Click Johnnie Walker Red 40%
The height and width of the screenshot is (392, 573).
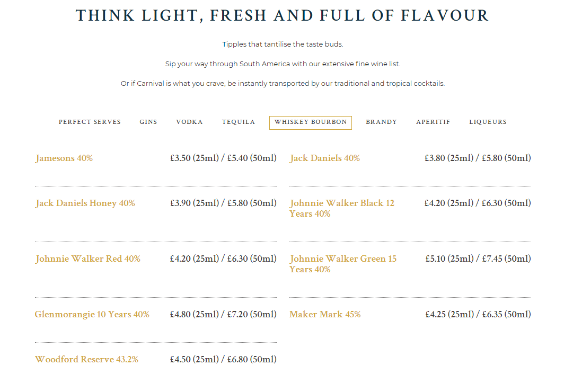click(87, 259)
